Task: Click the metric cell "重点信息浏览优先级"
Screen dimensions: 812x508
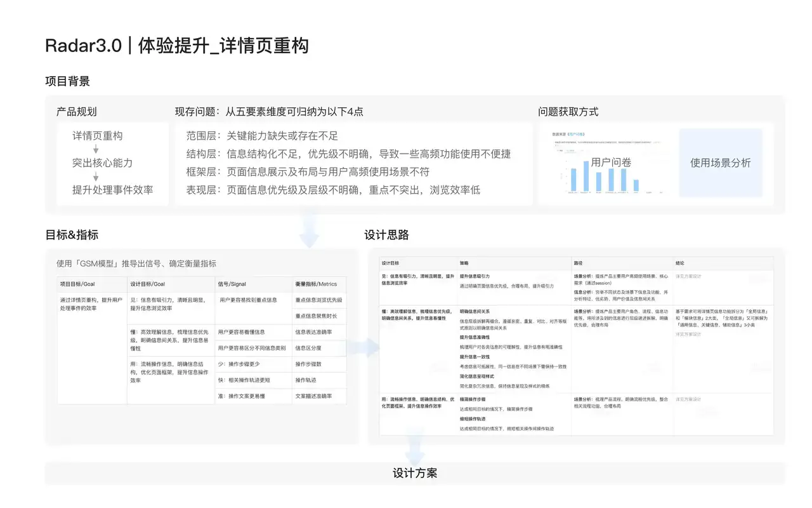Action: (318, 300)
